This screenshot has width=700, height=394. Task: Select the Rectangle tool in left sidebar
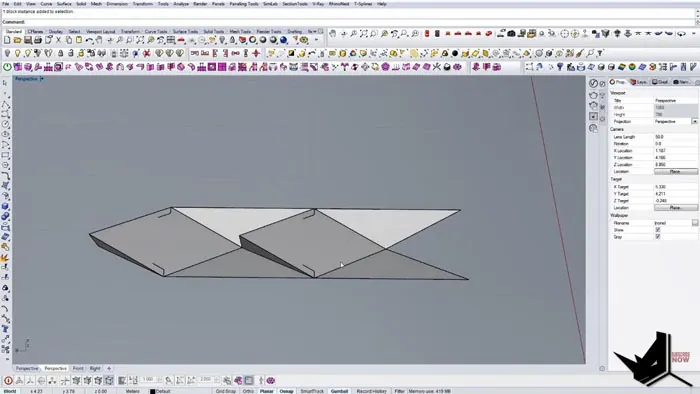[x=5, y=155]
